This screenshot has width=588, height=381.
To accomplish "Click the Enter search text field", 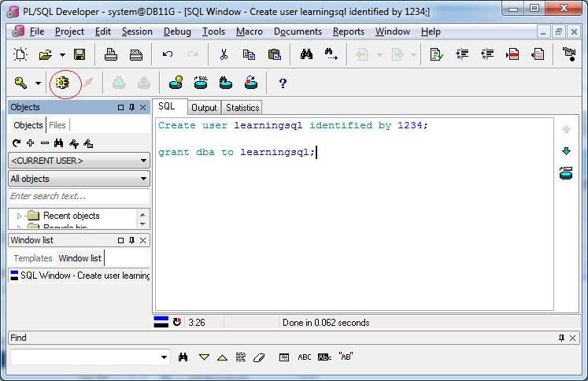I will [x=79, y=196].
